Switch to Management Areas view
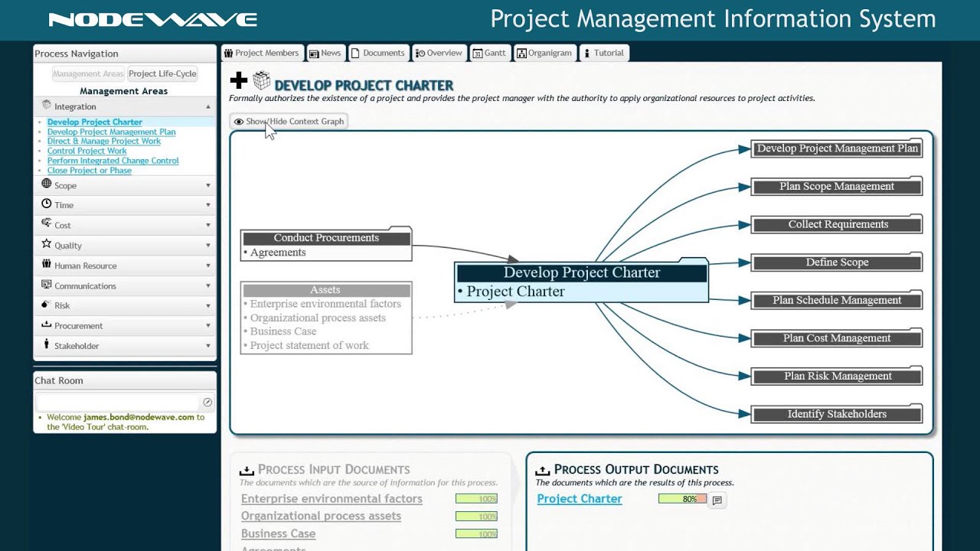 point(88,73)
